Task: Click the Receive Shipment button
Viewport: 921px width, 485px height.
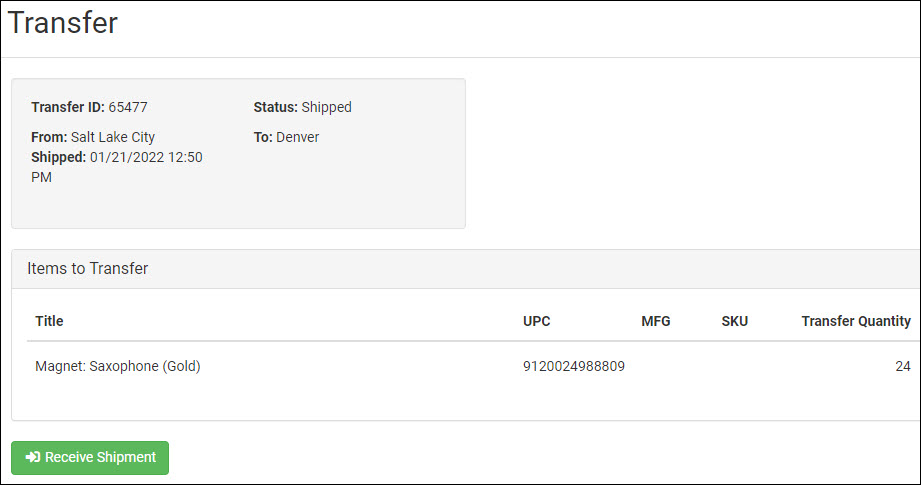Action: [90, 457]
